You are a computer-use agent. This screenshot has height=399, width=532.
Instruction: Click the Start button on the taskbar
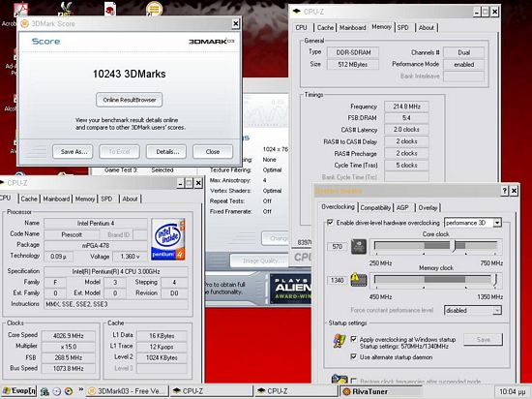coord(19,391)
